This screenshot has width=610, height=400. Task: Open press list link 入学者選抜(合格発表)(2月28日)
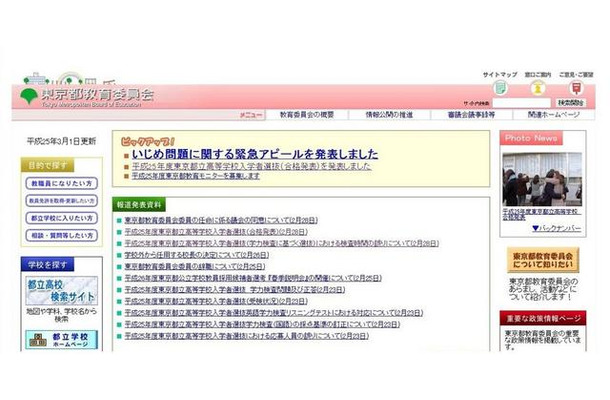(216, 232)
